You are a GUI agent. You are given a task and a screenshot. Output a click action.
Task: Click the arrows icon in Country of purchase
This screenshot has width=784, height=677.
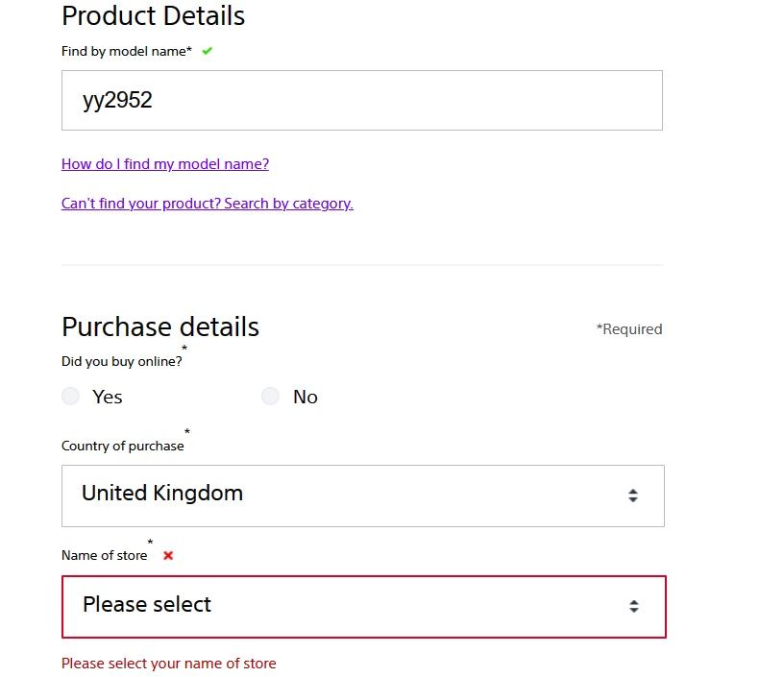pos(633,496)
